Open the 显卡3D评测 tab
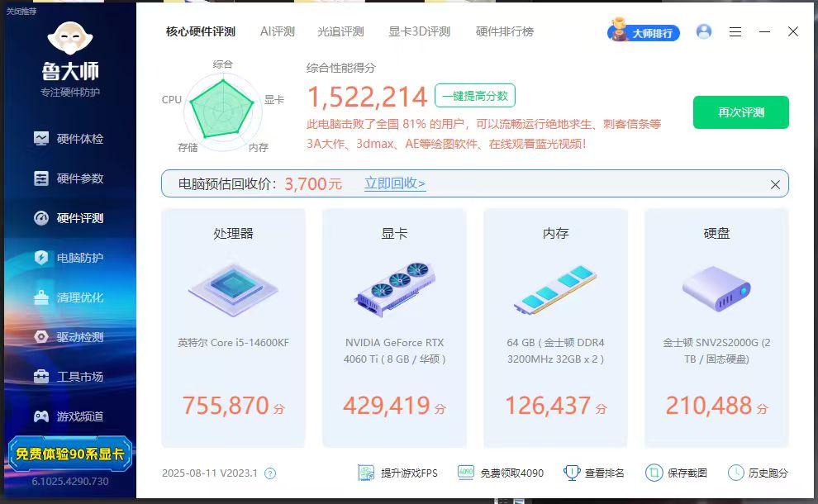This screenshot has width=818, height=504. [419, 31]
